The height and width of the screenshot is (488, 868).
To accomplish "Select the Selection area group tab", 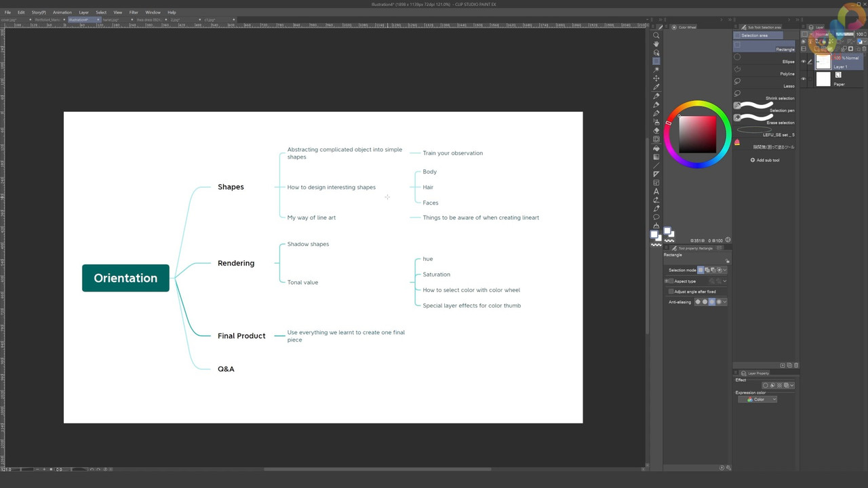I will (x=758, y=35).
